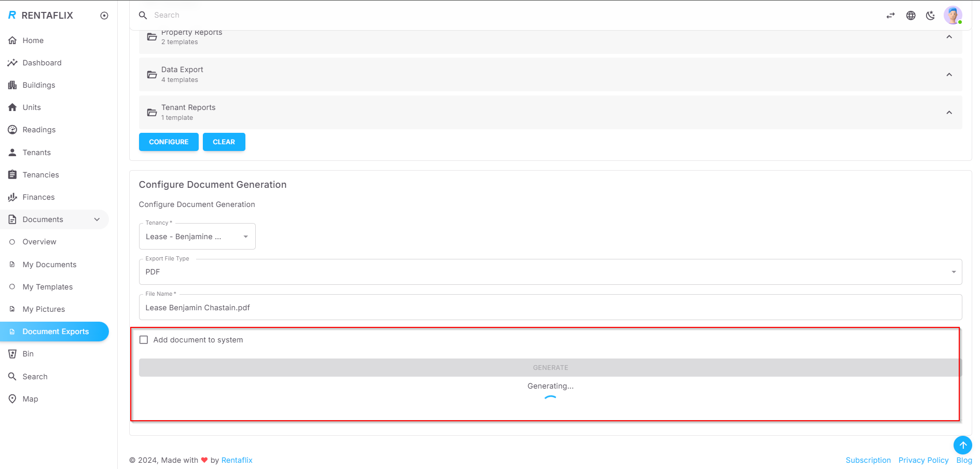This screenshot has height=469, width=980.
Task: Enable the Add document to system checkbox
Action: pos(144,339)
